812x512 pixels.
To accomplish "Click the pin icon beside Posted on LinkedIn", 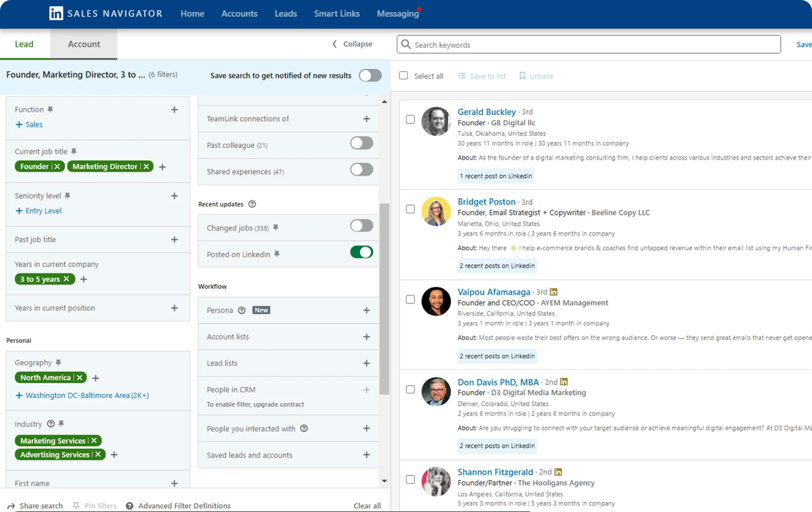I will (277, 254).
